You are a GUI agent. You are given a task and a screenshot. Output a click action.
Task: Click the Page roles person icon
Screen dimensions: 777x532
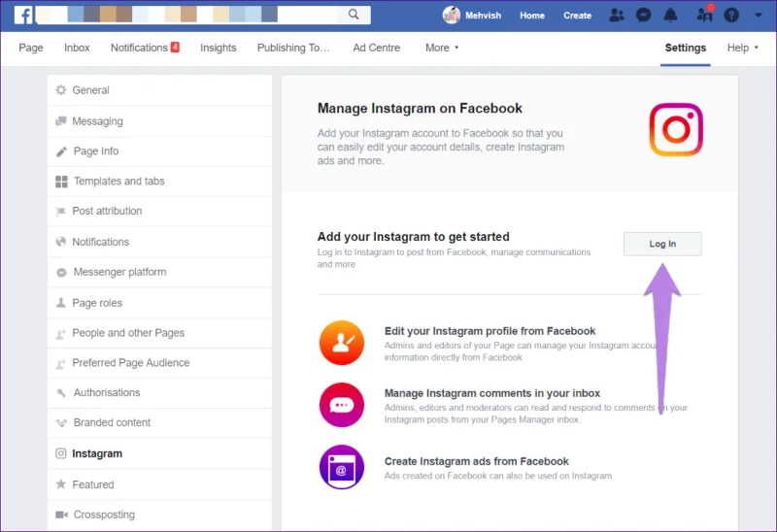coord(60,303)
